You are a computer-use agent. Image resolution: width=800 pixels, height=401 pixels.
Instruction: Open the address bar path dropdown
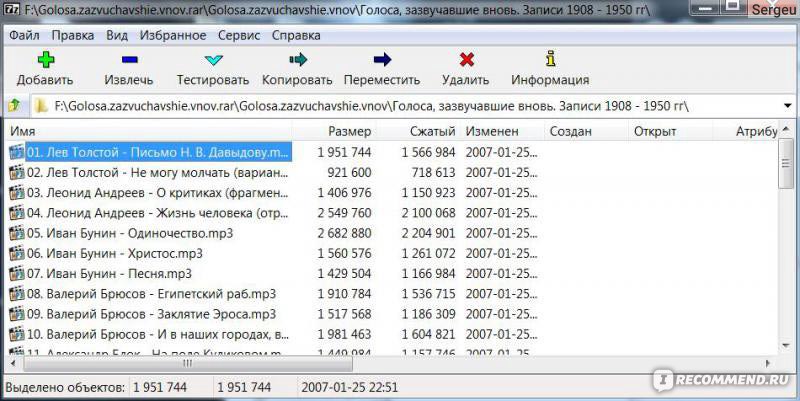(787, 106)
